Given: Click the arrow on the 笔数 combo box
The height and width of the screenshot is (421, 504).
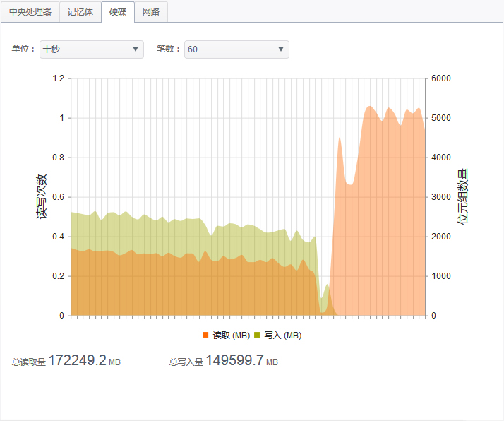Looking at the screenshot, I should 281,49.
